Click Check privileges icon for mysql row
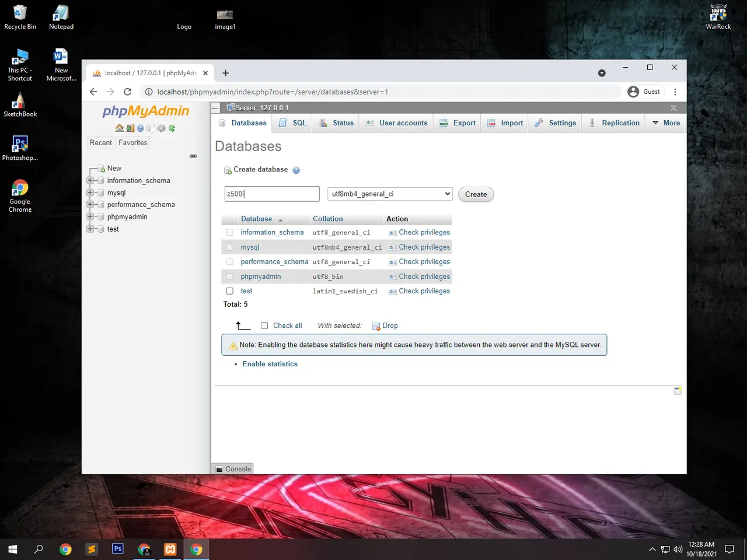This screenshot has height=560, width=747. pyautogui.click(x=393, y=247)
